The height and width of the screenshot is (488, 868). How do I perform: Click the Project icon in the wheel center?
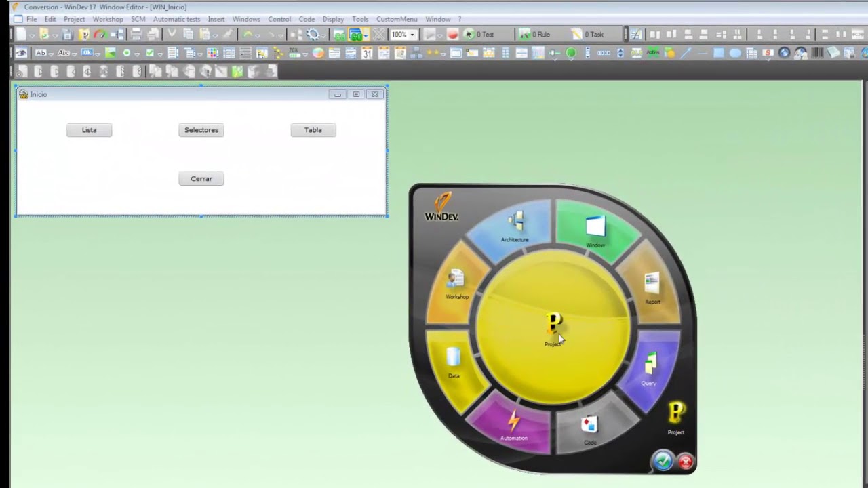point(553,329)
